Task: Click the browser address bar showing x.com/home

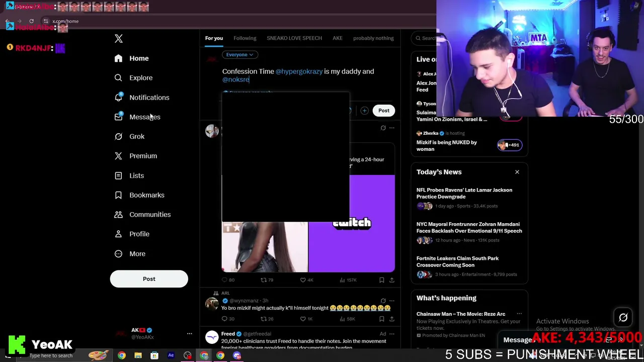Action: 65,21
